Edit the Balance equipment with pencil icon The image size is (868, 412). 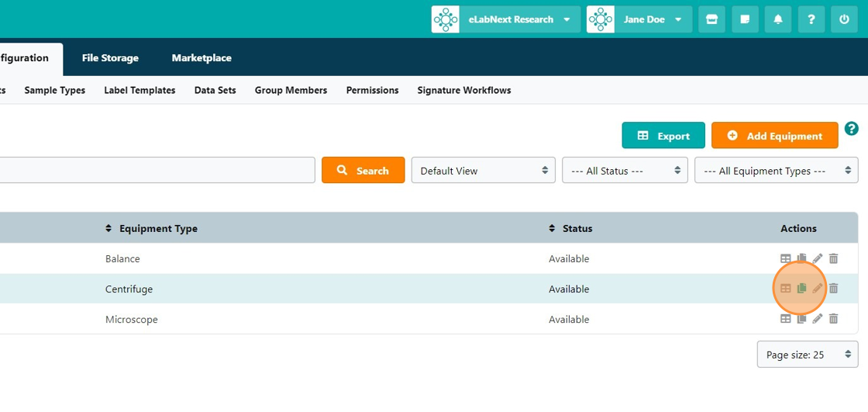coord(817,258)
